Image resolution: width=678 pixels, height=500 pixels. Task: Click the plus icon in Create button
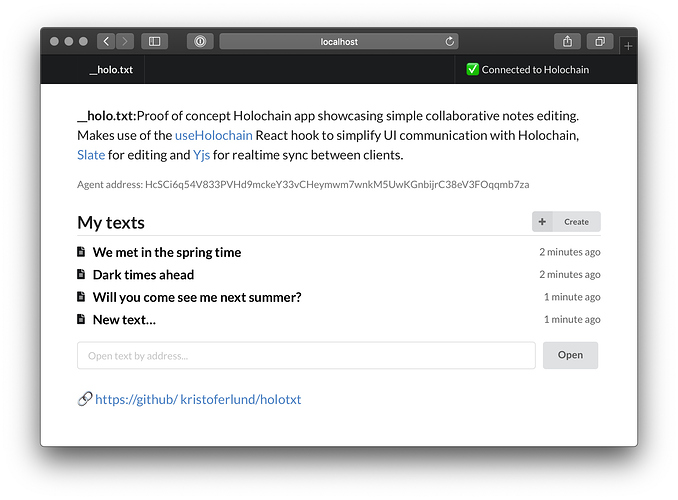click(542, 221)
